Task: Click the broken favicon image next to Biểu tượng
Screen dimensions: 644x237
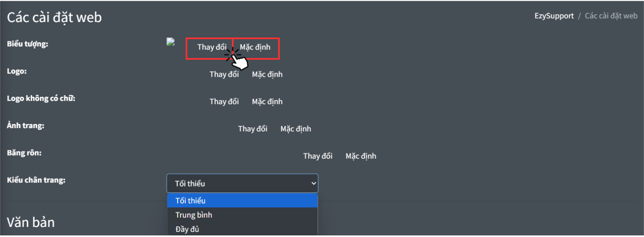Action: (171, 42)
